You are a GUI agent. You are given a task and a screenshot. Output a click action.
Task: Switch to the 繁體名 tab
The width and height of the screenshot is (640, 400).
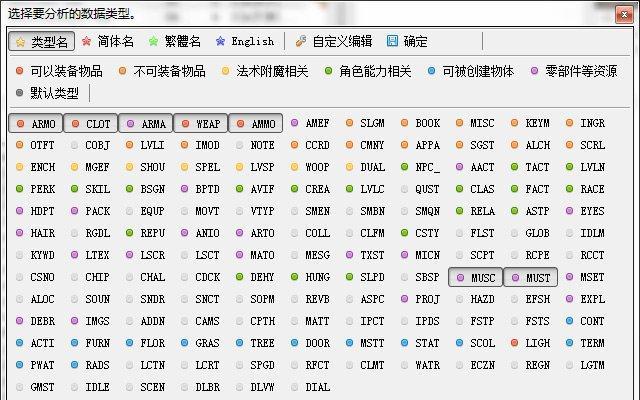[x=175, y=42]
